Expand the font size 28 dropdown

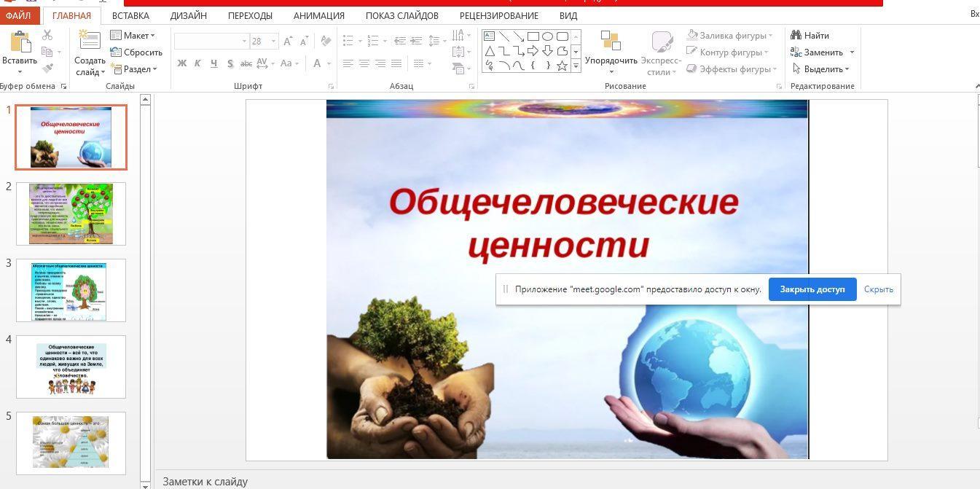click(273, 42)
